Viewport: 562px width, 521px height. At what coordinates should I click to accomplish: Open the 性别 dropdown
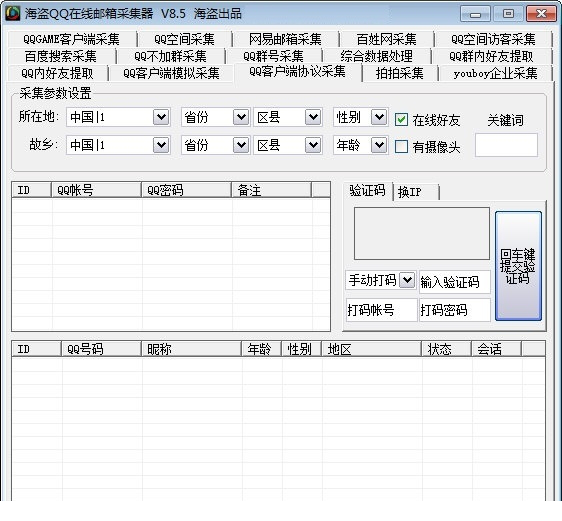coord(379,117)
